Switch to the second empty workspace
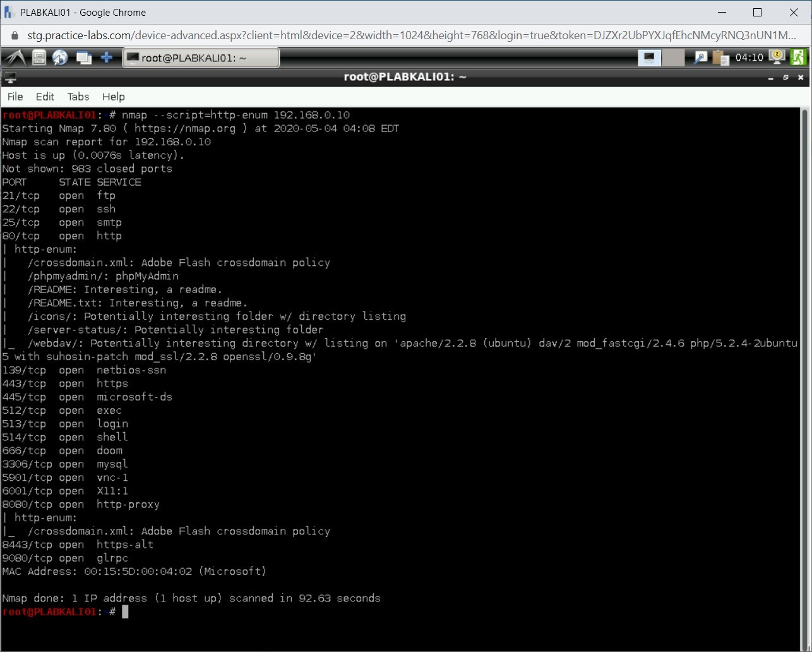 [674, 58]
